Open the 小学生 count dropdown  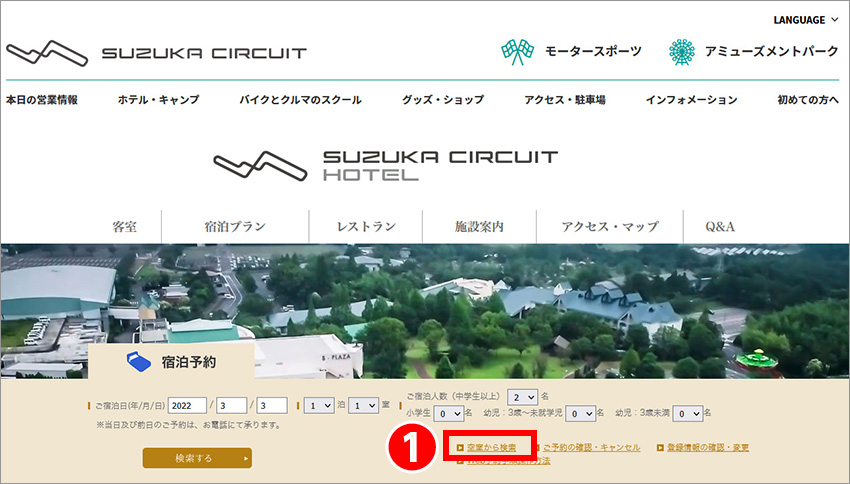coord(448,414)
